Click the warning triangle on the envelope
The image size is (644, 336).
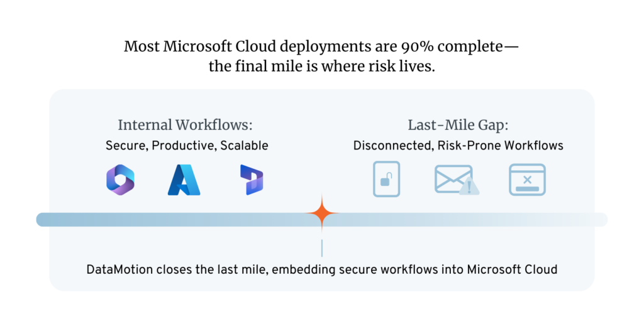(x=469, y=187)
